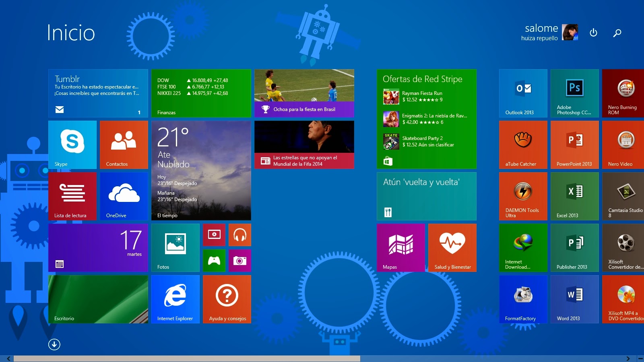This screenshot has width=644, height=362.
Task: Click the NIKKEI 225 stock row
Action: click(x=193, y=93)
